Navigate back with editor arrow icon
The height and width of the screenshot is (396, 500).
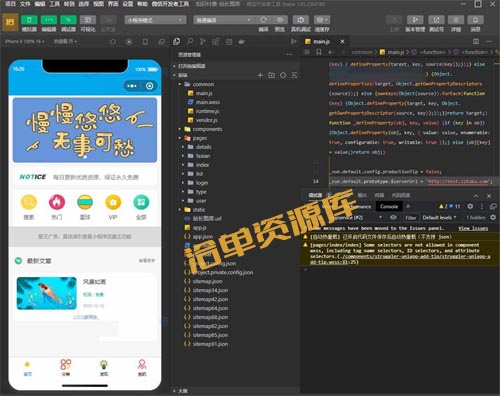[x=331, y=52]
